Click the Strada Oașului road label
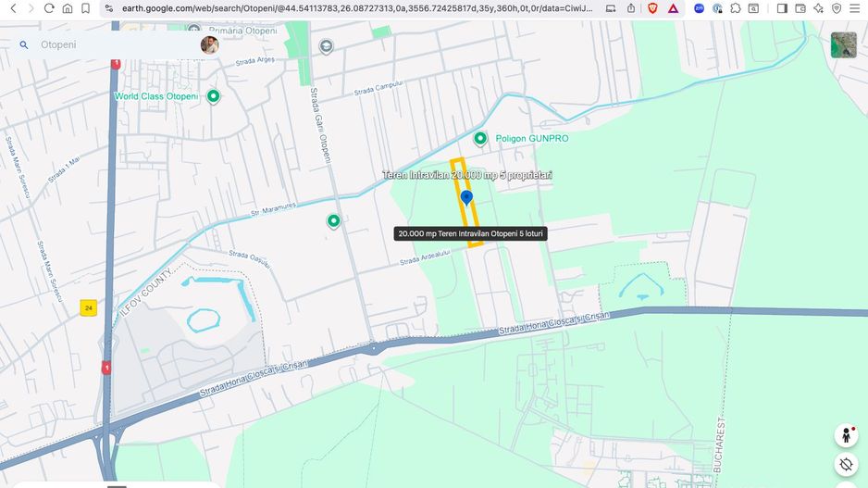 point(250,259)
